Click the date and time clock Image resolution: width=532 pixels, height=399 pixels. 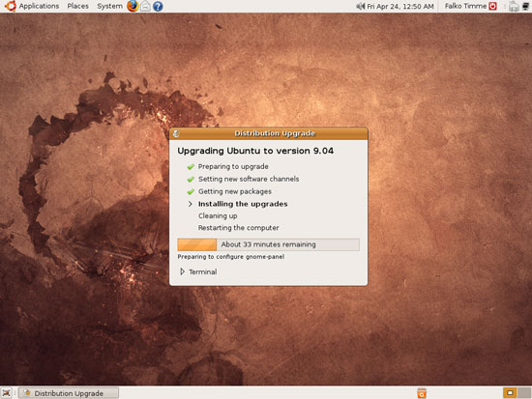tap(400, 6)
